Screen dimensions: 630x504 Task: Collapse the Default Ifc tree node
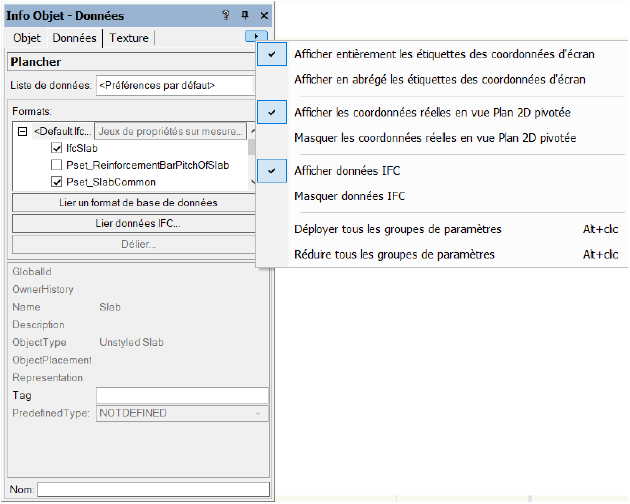[22, 131]
